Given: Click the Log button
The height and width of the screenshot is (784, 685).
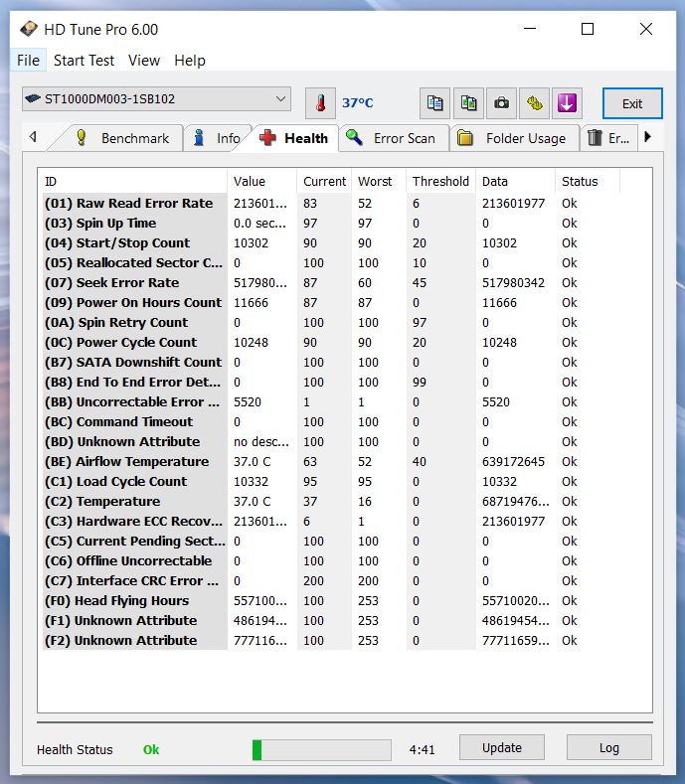Looking at the screenshot, I should point(608,748).
